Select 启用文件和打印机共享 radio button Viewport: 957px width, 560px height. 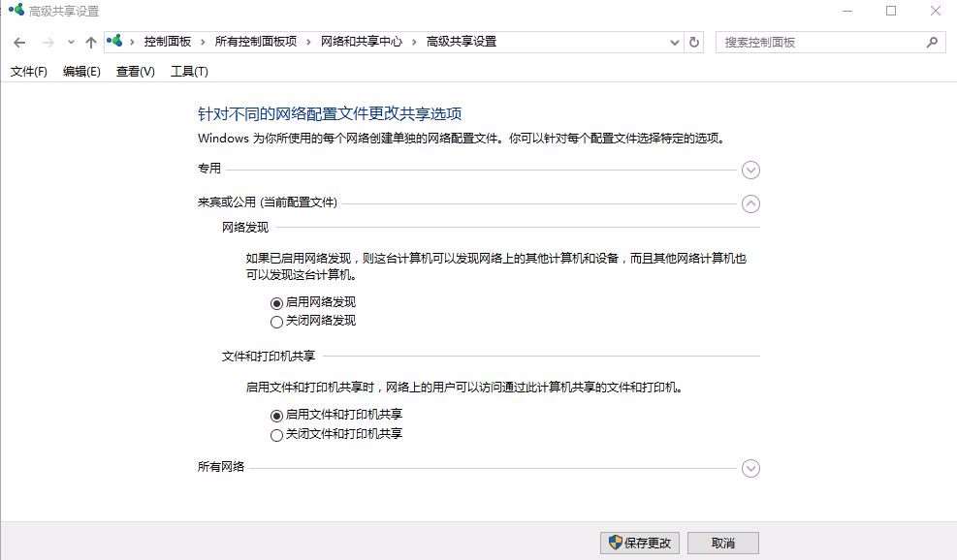coord(276,416)
